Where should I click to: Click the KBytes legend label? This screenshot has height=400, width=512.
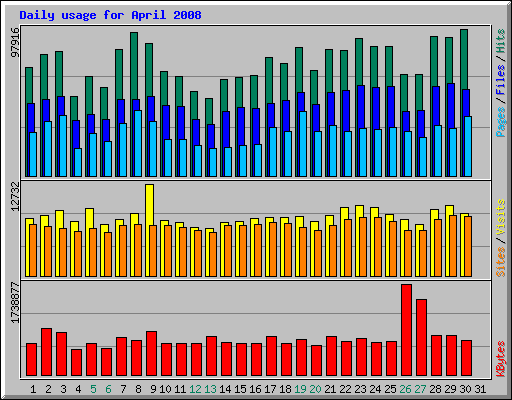point(501,359)
